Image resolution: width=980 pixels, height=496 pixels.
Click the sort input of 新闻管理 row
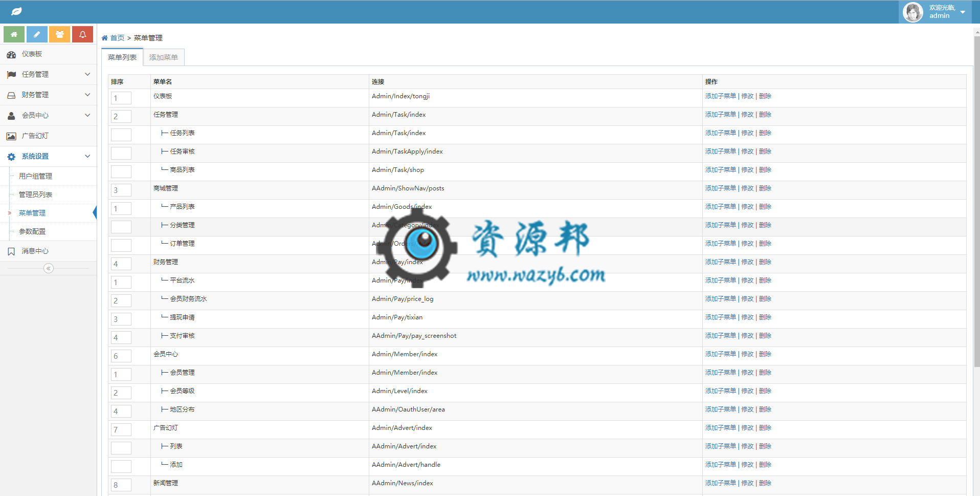pyautogui.click(x=121, y=485)
